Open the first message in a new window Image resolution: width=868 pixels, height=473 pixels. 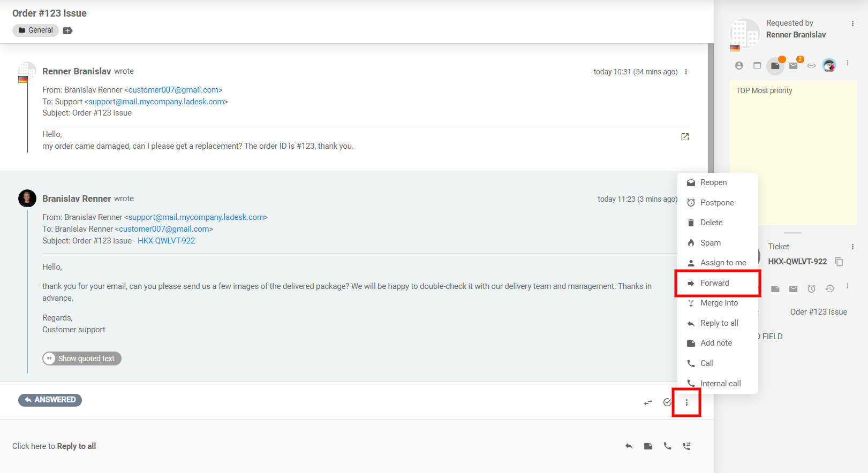tap(685, 137)
